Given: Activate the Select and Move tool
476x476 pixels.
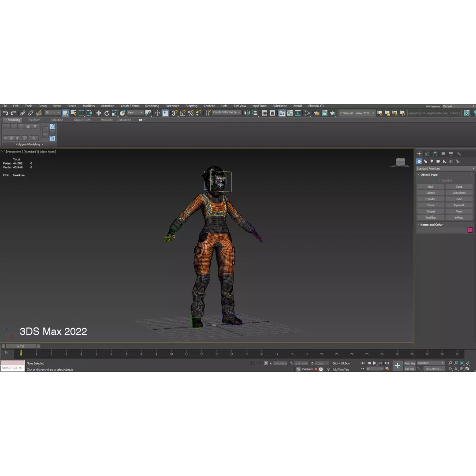Looking at the screenshot, I should click(x=99, y=113).
